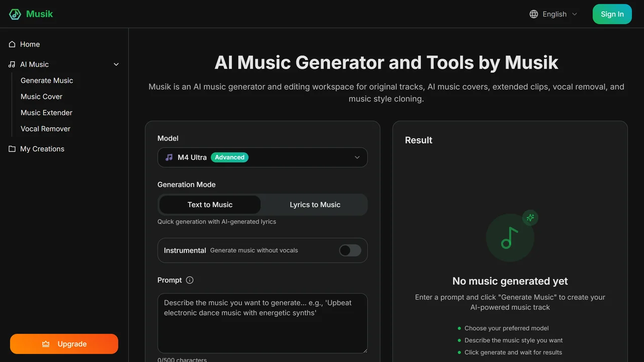Image resolution: width=644 pixels, height=362 pixels.
Task: Click 'Generate music without vocals' description
Action: point(254,250)
